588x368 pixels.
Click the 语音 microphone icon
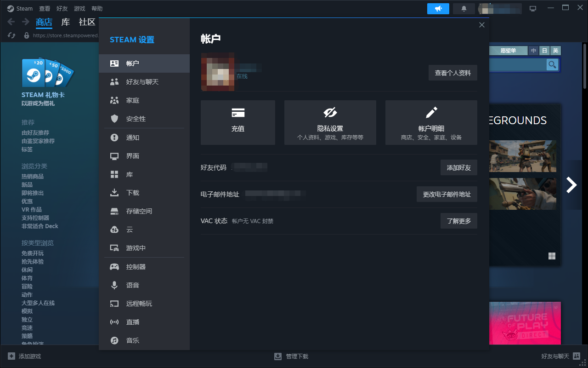[x=114, y=285]
